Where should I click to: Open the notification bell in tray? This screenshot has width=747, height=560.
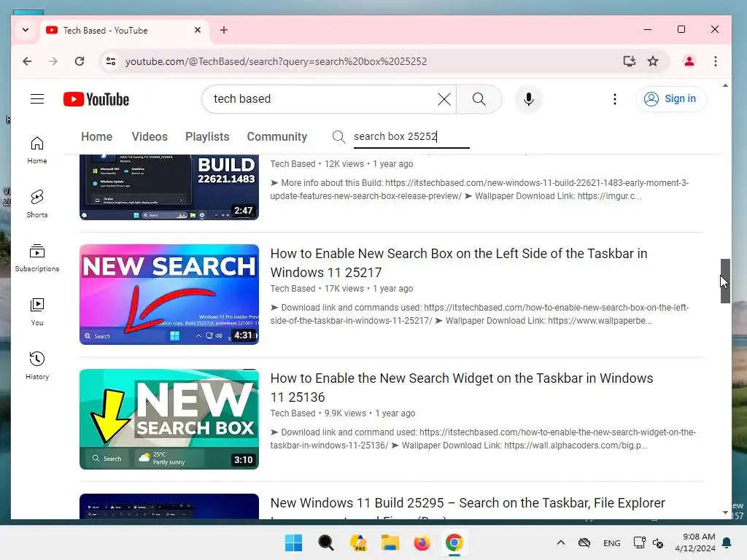[x=727, y=542]
